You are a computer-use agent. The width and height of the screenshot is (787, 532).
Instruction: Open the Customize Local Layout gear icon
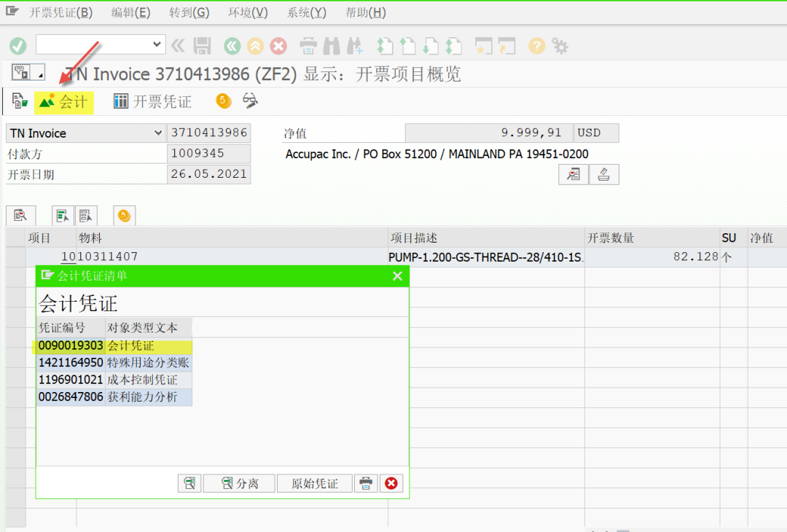coord(560,46)
